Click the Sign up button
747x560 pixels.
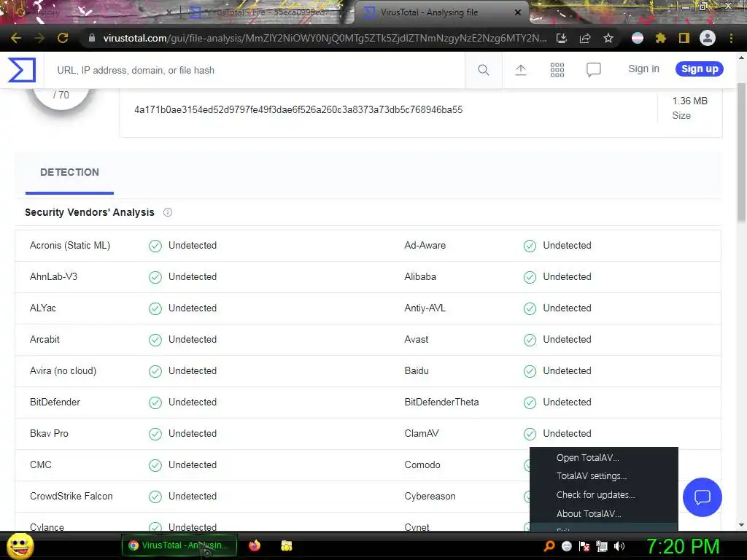pyautogui.click(x=700, y=69)
